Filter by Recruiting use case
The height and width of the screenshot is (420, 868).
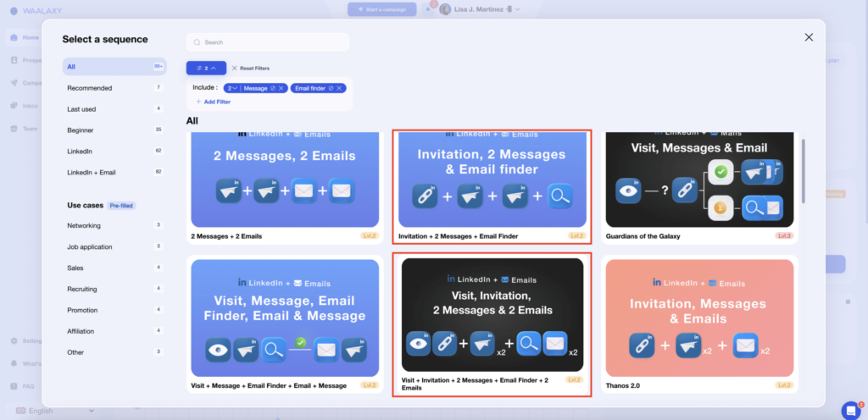coord(82,290)
